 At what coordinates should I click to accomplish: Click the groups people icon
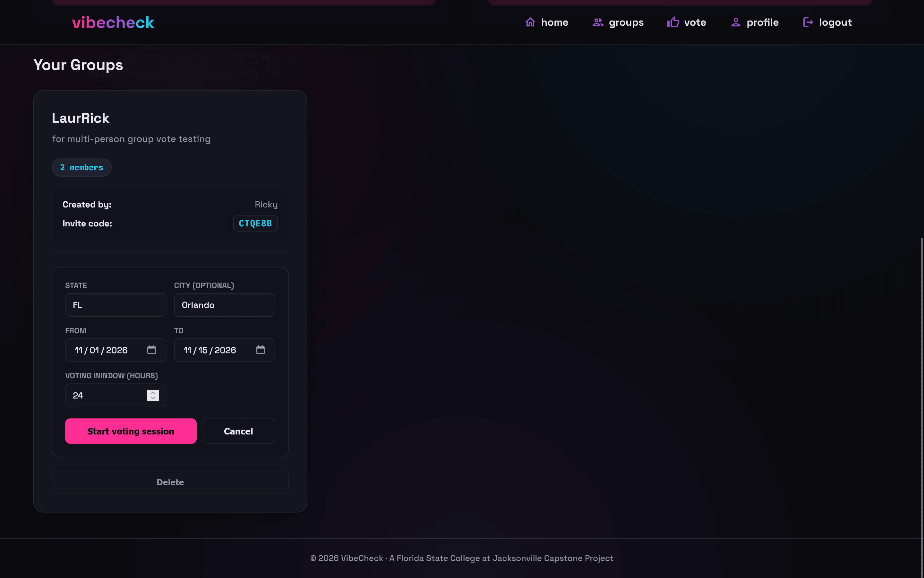point(597,22)
